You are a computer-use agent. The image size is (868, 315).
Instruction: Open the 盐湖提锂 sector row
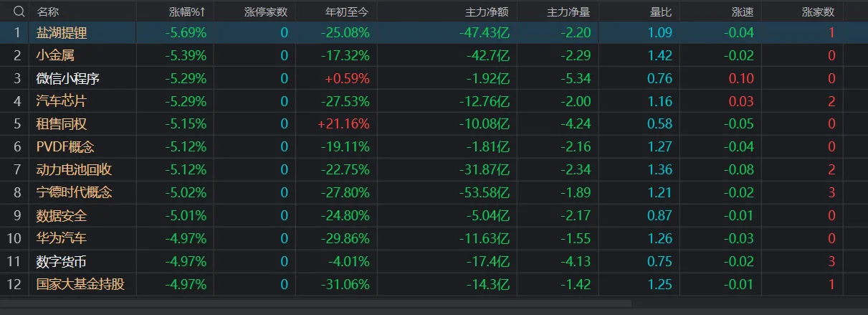[62, 32]
